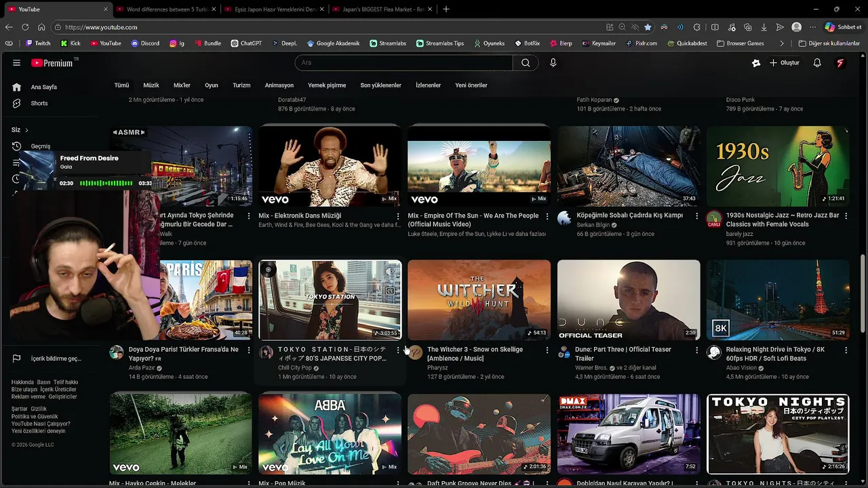Open the YouTube notifications bell
The width and height of the screenshot is (868, 488).
click(817, 63)
